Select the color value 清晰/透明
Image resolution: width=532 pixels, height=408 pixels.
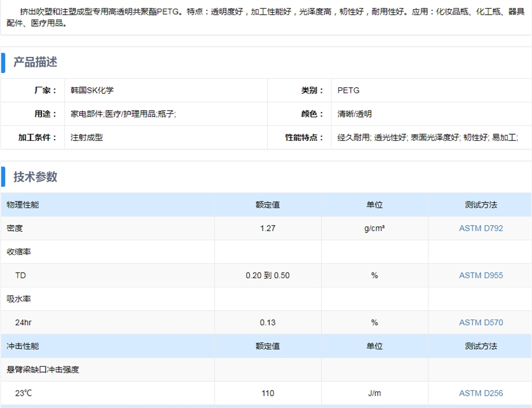[x=354, y=114]
